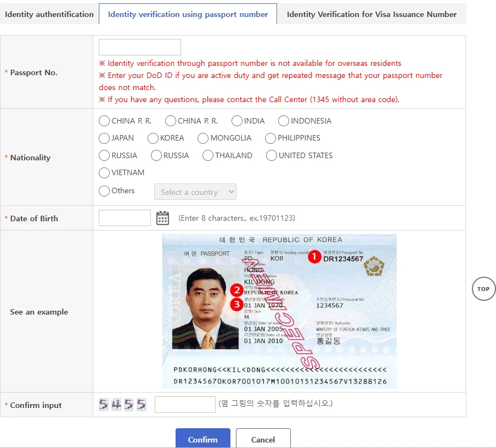Click the DoD ID notice text line
The width and height of the screenshot is (496, 448).
coord(270,81)
